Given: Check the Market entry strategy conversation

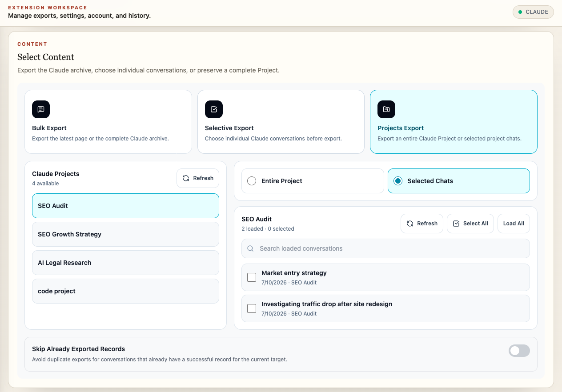Looking at the screenshot, I should point(252,277).
